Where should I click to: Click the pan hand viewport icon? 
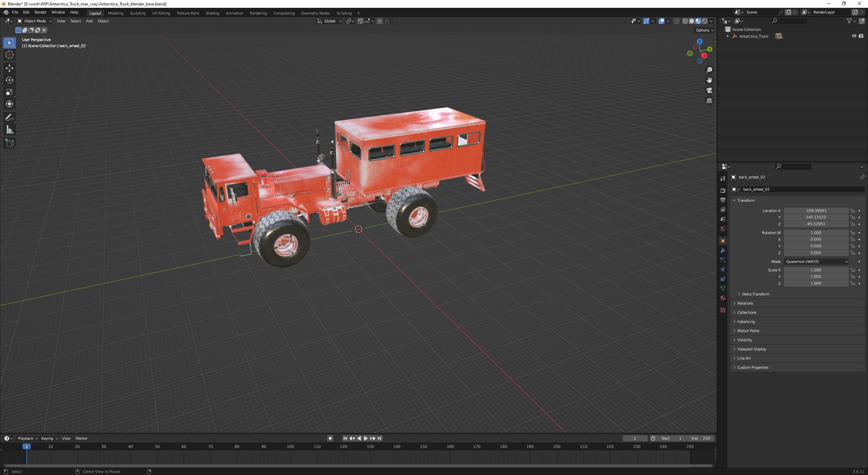709,80
